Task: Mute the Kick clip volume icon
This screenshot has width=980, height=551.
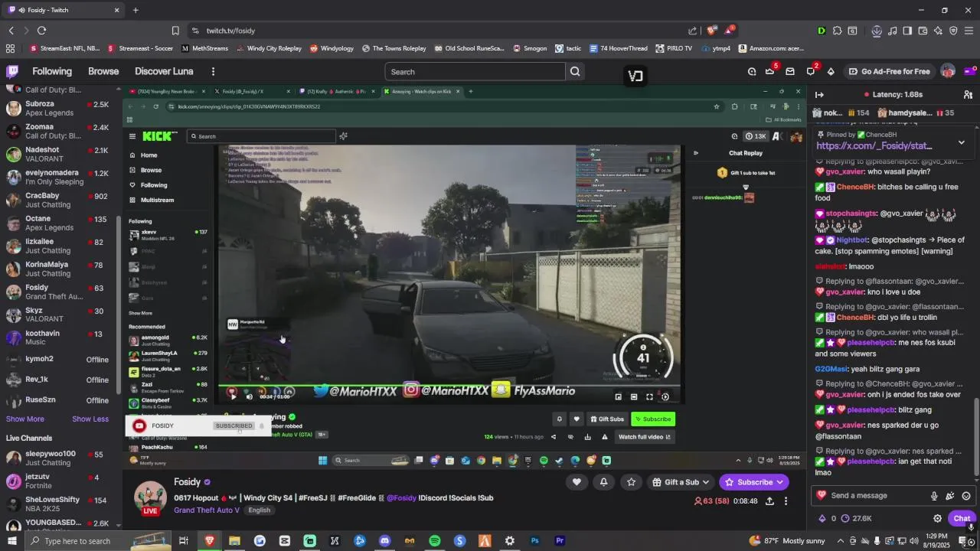Action: (x=249, y=396)
